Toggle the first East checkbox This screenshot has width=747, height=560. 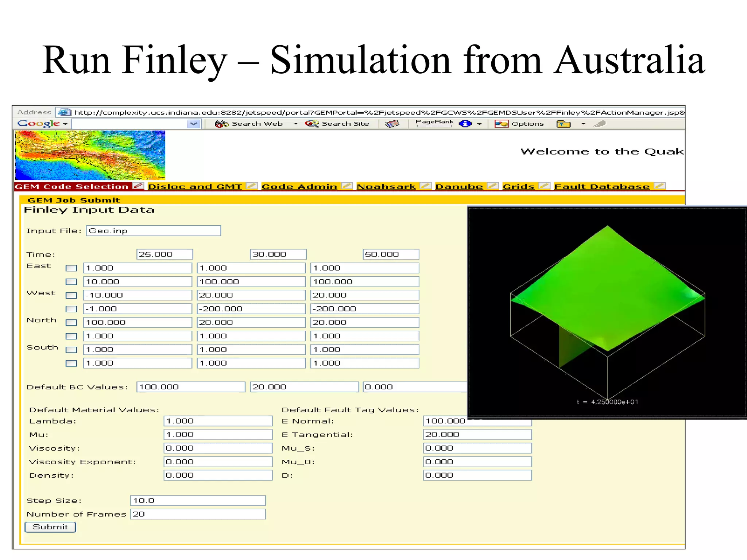71,268
